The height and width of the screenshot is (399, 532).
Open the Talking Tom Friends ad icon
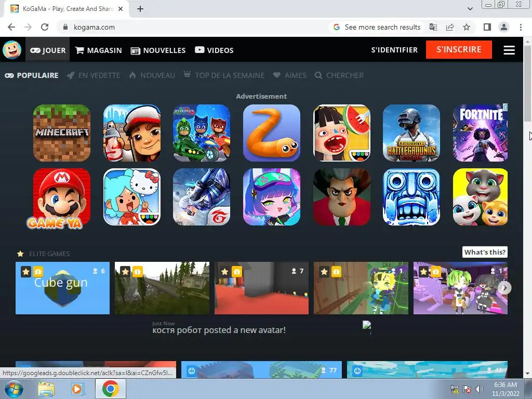tap(481, 197)
